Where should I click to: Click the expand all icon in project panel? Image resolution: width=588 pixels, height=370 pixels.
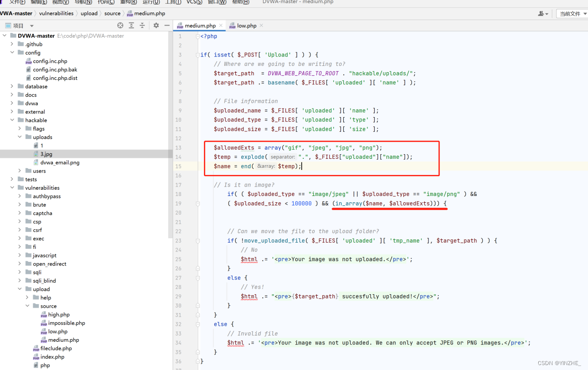coord(131,26)
